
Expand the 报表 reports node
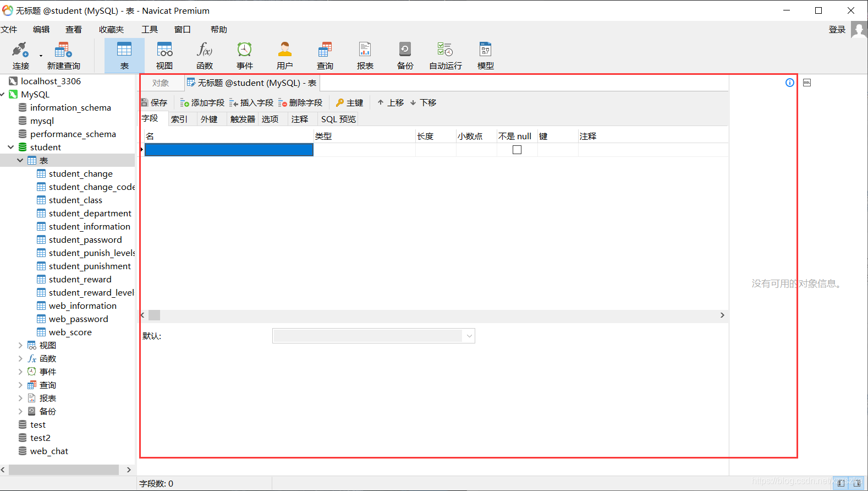pos(20,398)
